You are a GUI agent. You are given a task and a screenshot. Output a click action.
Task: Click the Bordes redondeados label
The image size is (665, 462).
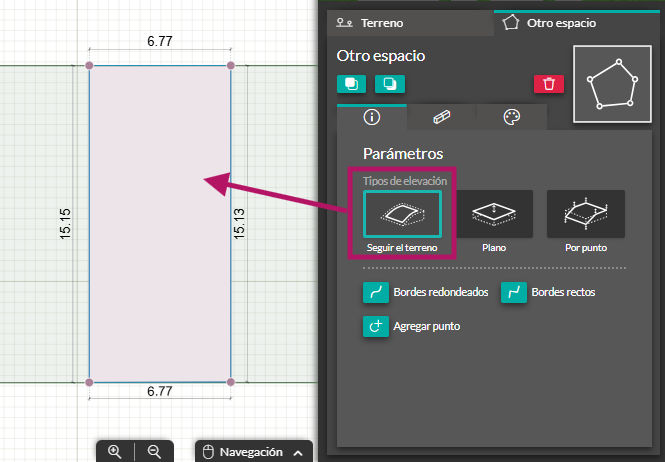pyautogui.click(x=441, y=292)
